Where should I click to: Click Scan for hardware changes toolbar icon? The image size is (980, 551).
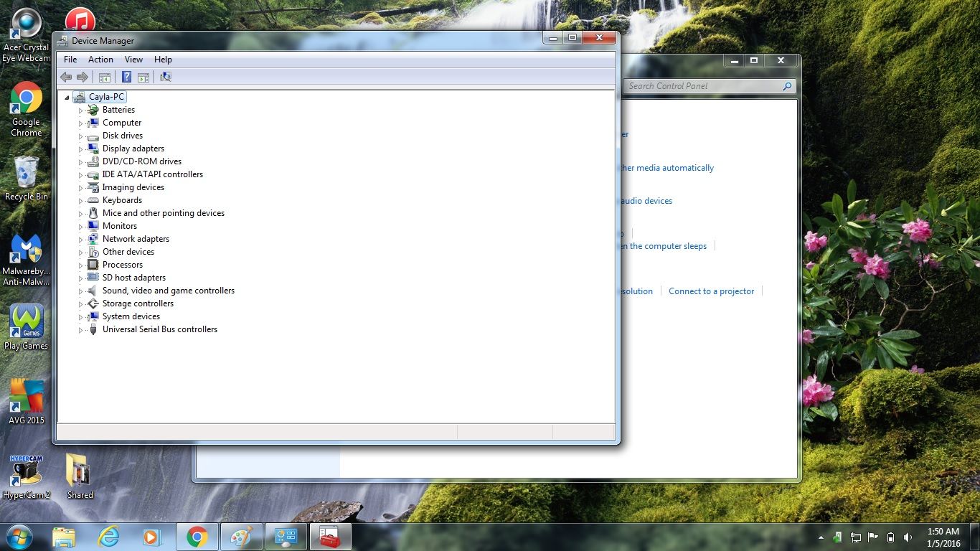(166, 77)
